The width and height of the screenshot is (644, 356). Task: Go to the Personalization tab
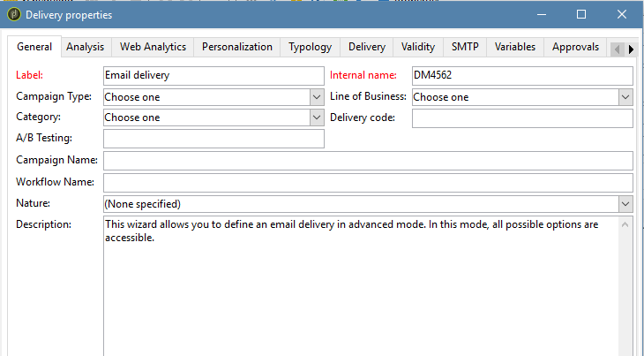point(236,47)
